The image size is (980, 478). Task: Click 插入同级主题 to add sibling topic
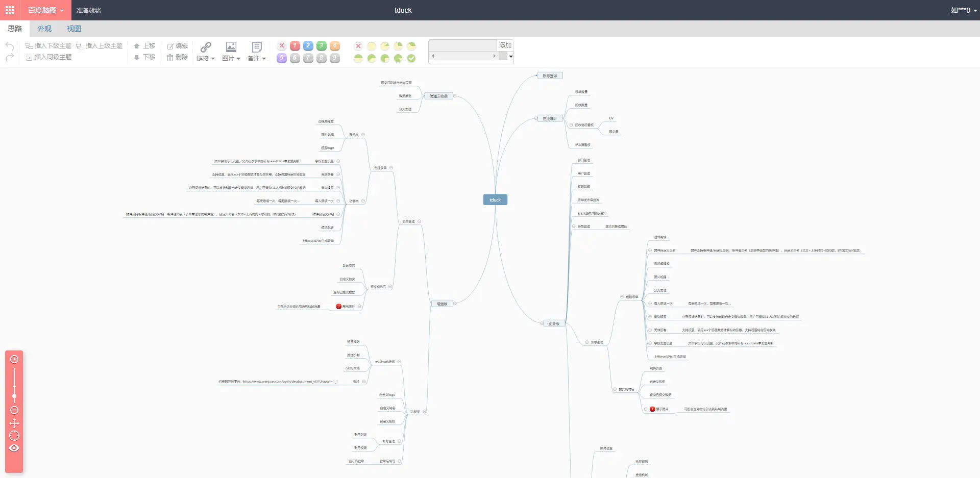pyautogui.click(x=48, y=57)
